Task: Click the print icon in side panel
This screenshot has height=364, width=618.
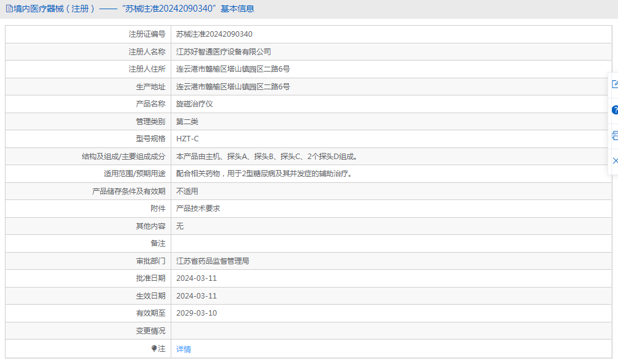Action: 615,136
